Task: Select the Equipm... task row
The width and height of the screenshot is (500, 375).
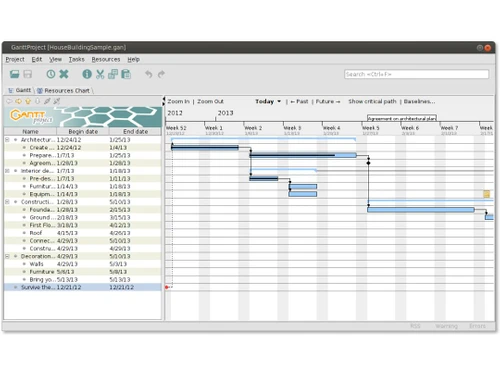Action: tap(83, 194)
